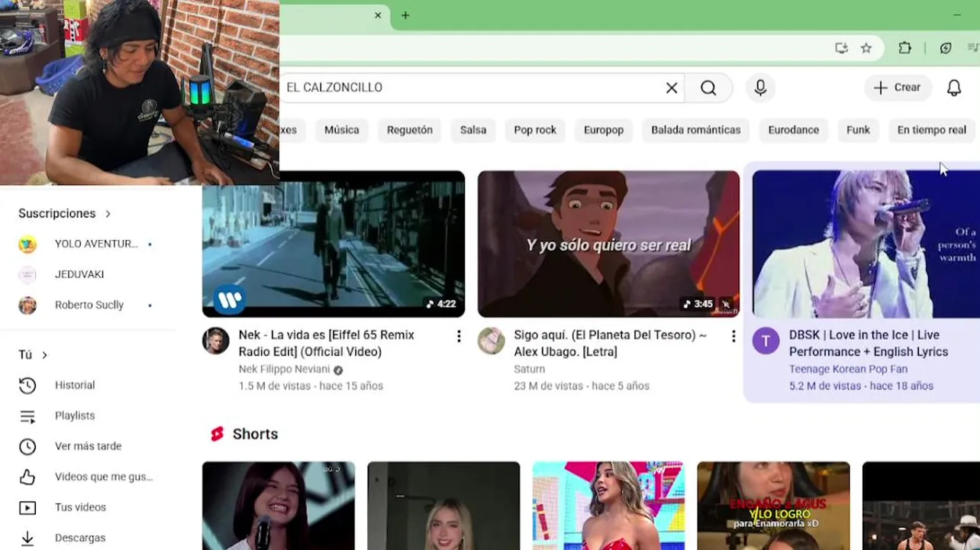Expand the Suscripciones section
The image size is (980, 550).
[x=65, y=213]
